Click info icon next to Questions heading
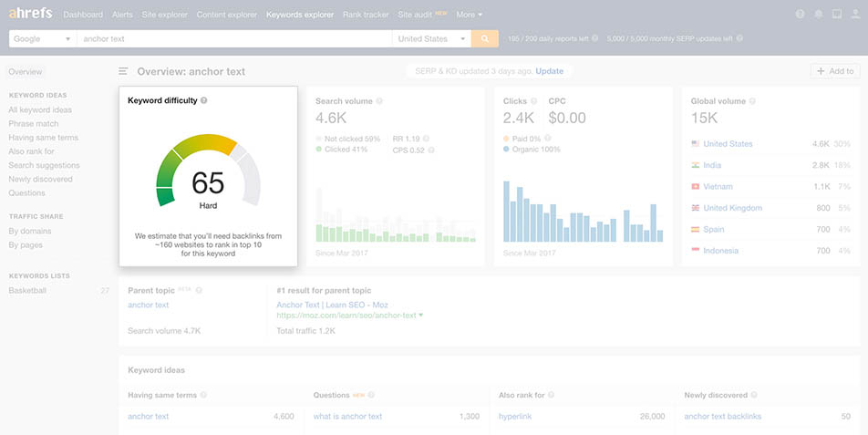The height and width of the screenshot is (435, 868). pos(371,395)
